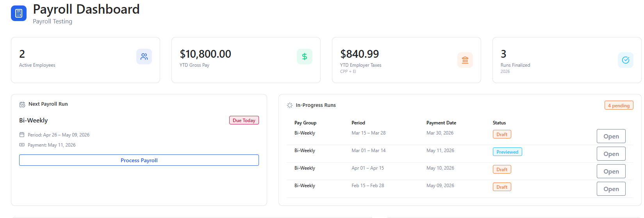Click the In-Progress Runs title
644x218 pixels.
[316, 105]
